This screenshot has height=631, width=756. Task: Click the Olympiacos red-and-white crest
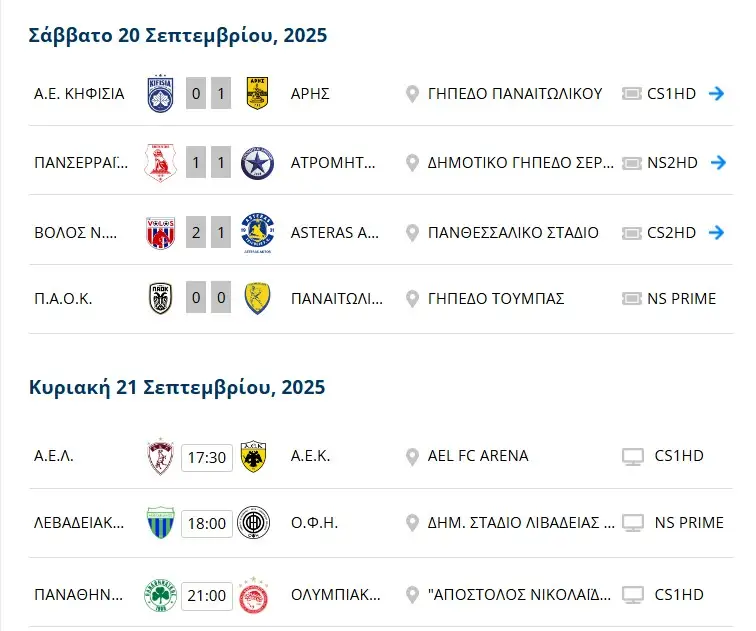pos(252,595)
